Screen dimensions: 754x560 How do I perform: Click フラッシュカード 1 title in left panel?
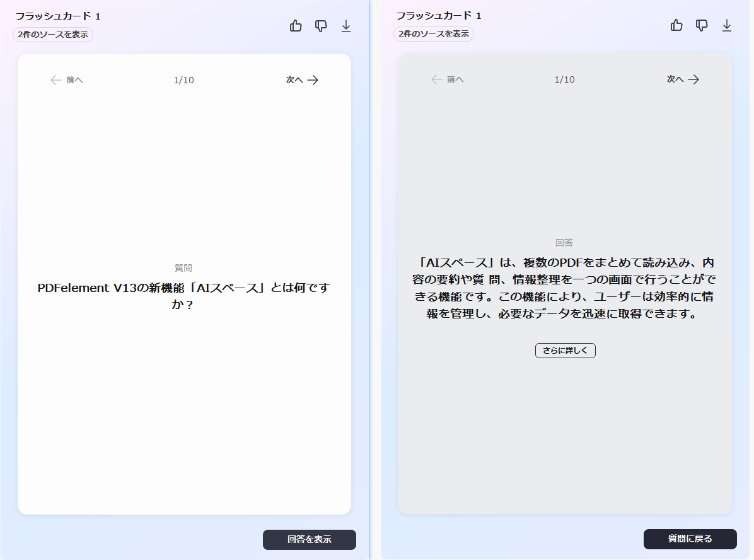(x=58, y=16)
